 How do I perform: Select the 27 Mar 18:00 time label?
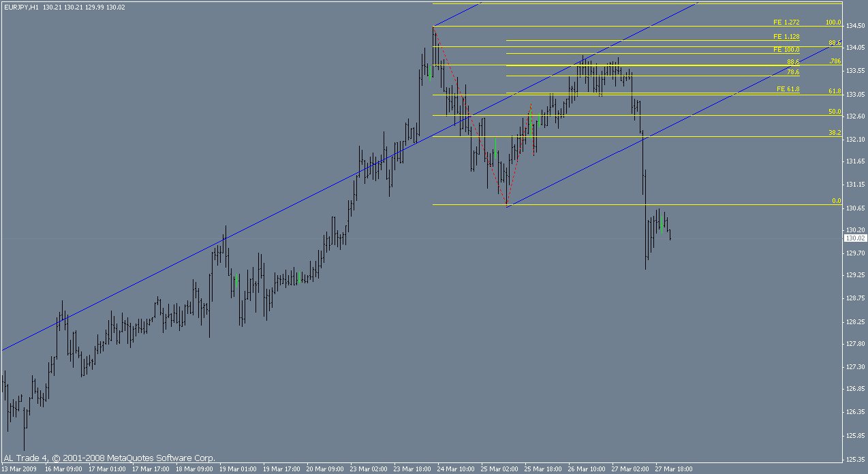tap(674, 469)
